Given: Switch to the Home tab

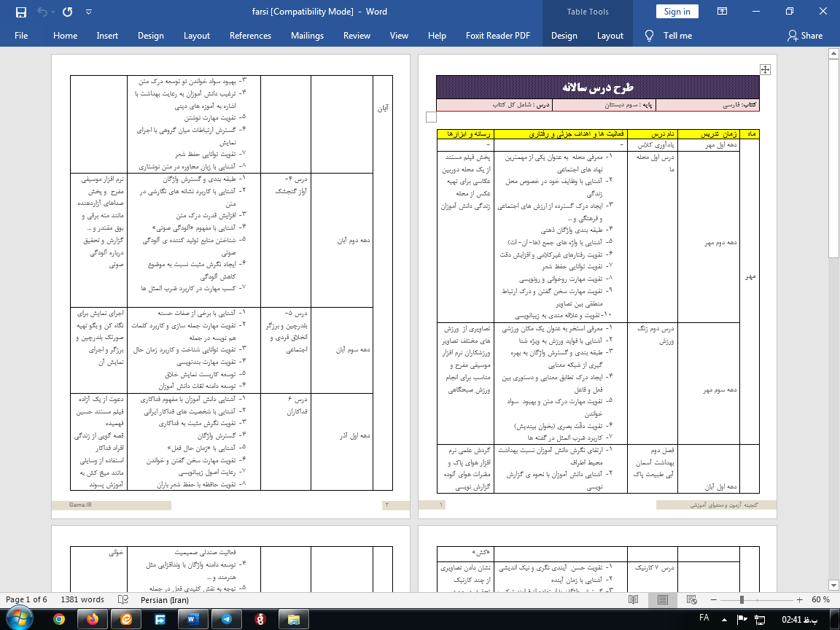Looking at the screenshot, I should pos(66,35).
